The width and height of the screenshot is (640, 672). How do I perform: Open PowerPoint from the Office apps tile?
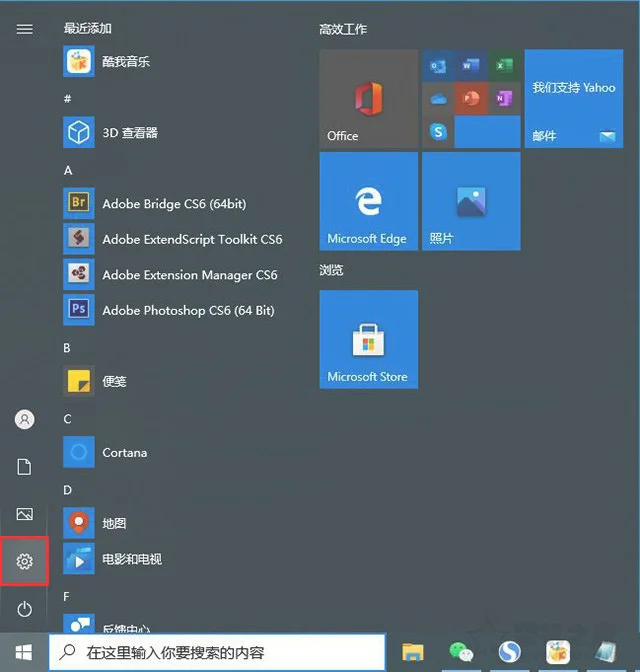(471, 99)
